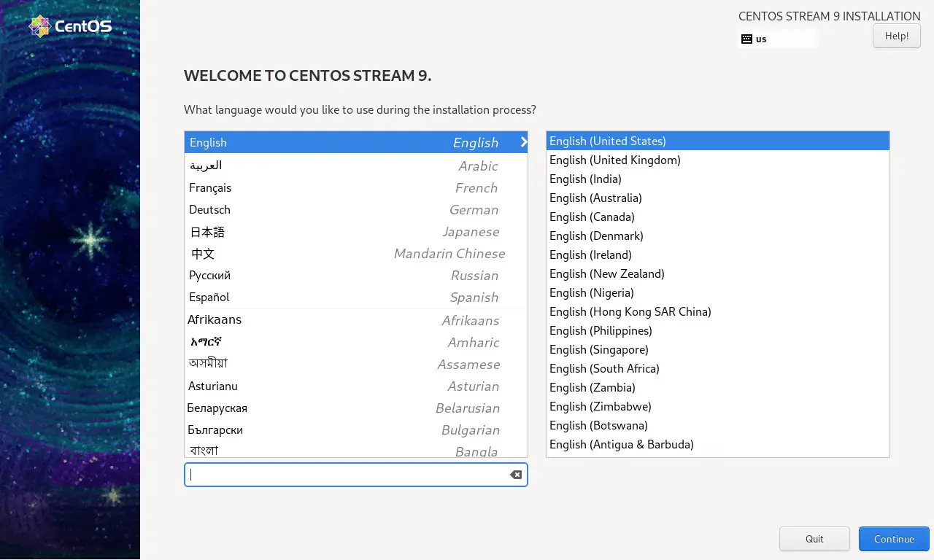Click the CentOS logo in the sidebar
Image resolution: width=934 pixels, height=560 pixels.
coord(70,27)
